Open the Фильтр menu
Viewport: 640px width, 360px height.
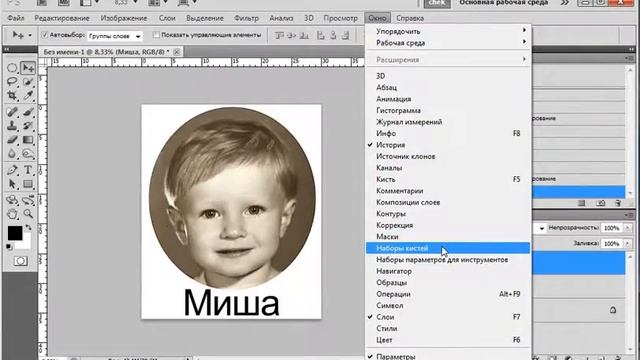pyautogui.click(x=247, y=18)
